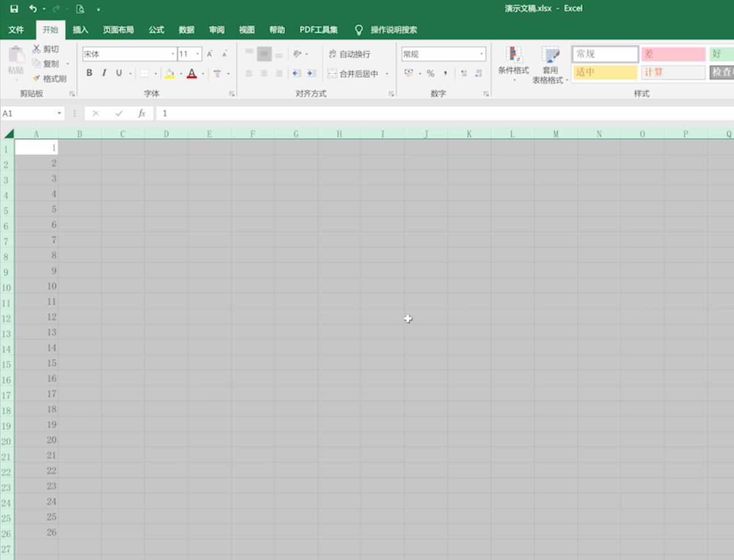Toggle center horizontal alignment
Viewport: 734px width, 560px height.
click(264, 73)
